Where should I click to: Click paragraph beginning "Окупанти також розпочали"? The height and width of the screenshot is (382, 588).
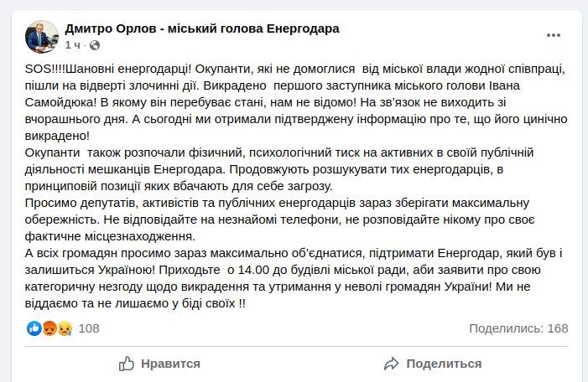pyautogui.click(x=279, y=169)
